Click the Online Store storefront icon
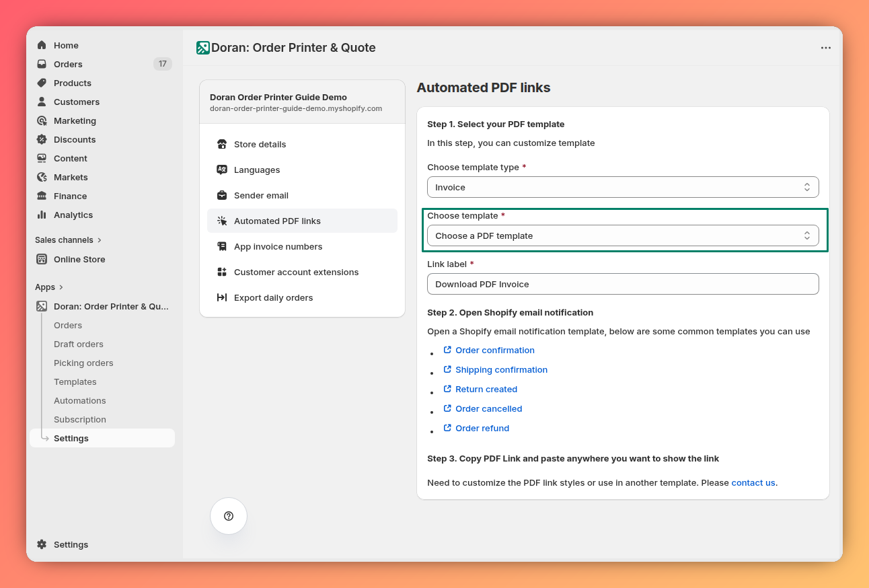869x588 pixels. point(42,259)
